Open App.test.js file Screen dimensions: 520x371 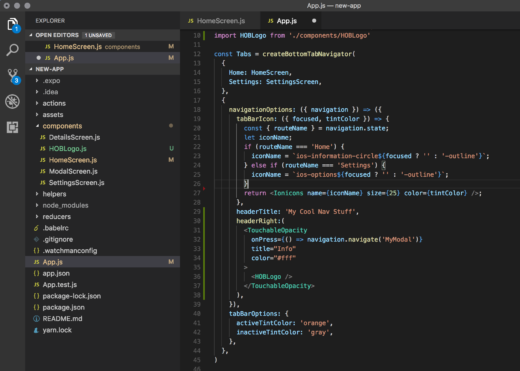[x=103, y=285]
